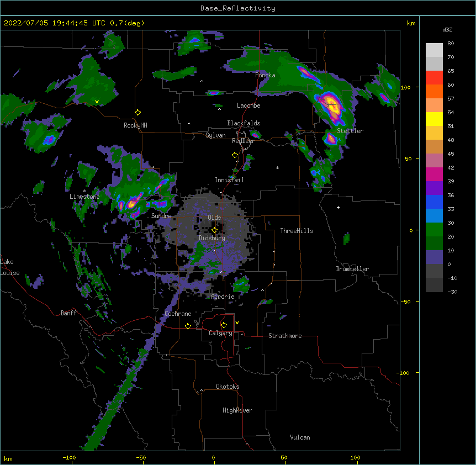This screenshot has height=465, width=476.
Task: Click the y-axis tick label -50 on right
Action: 405,302
